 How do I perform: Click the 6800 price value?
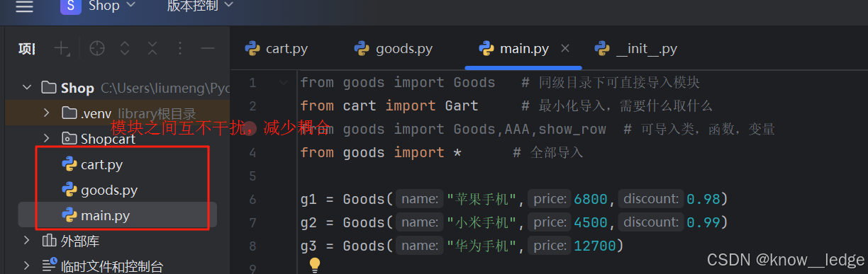pyautogui.click(x=591, y=200)
